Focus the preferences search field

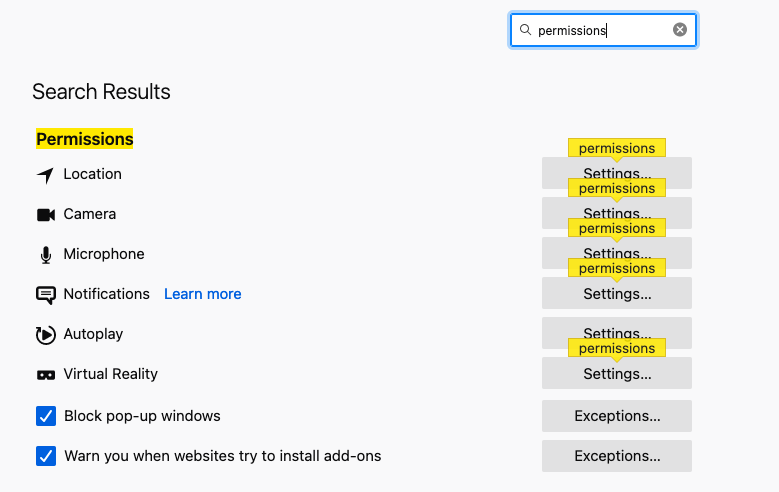[x=600, y=30]
